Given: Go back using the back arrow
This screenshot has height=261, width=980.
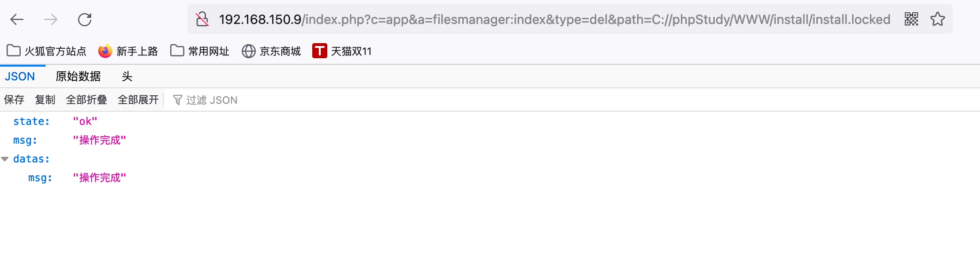Looking at the screenshot, I should (17, 19).
